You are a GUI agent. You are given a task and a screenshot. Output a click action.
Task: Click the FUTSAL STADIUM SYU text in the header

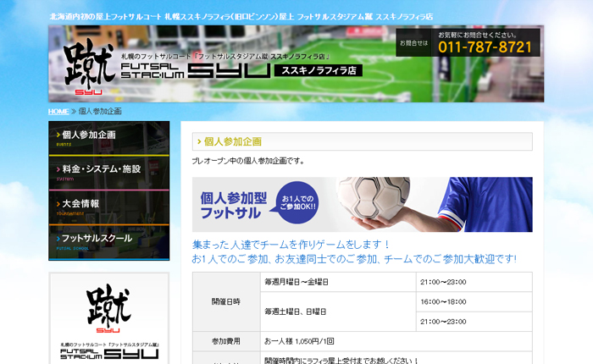point(196,70)
